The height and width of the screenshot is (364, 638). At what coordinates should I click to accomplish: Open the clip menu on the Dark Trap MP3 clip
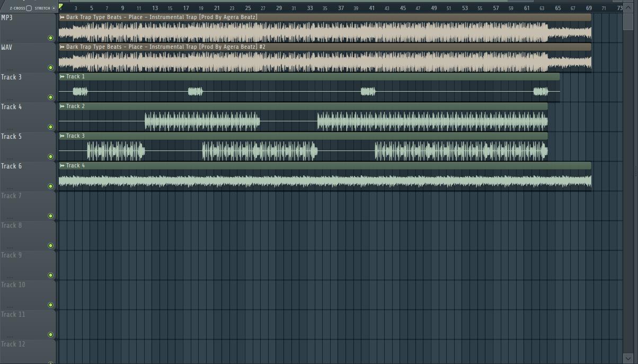(62, 17)
